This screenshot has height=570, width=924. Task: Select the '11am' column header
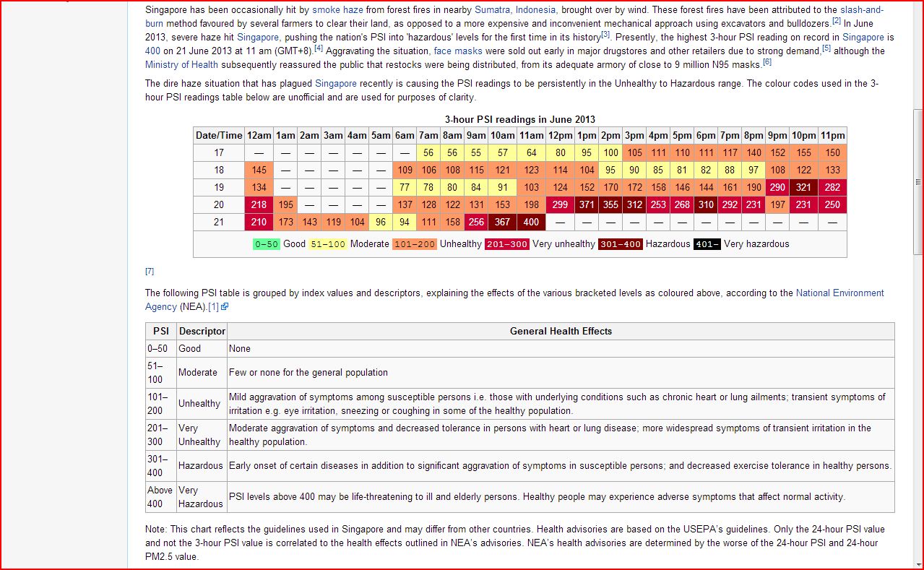531,136
